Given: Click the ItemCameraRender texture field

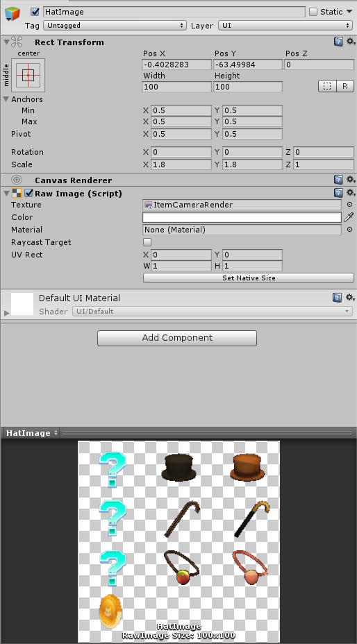Looking at the screenshot, I should 242,205.
